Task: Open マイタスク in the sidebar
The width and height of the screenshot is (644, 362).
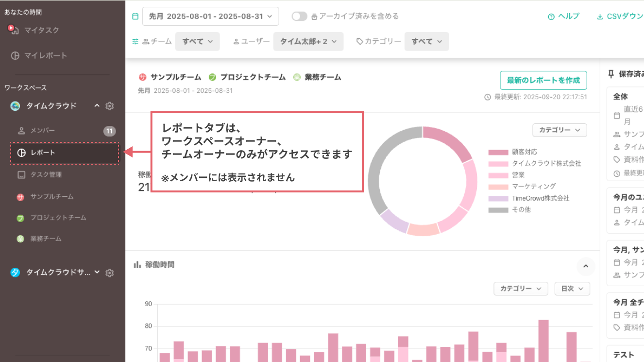Action: click(41, 30)
